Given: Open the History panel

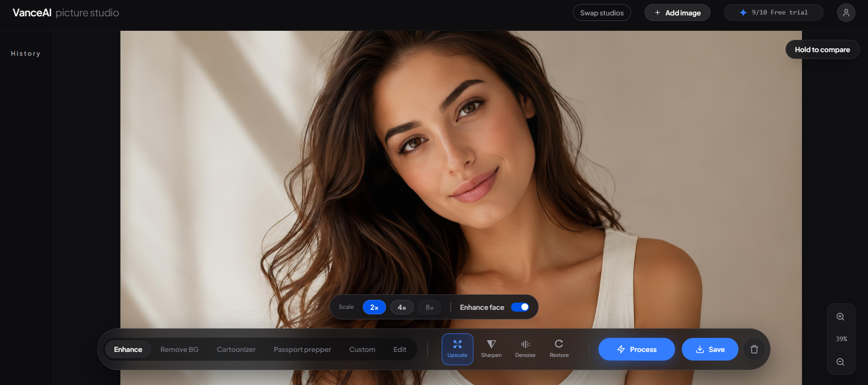Looking at the screenshot, I should pyautogui.click(x=26, y=53).
